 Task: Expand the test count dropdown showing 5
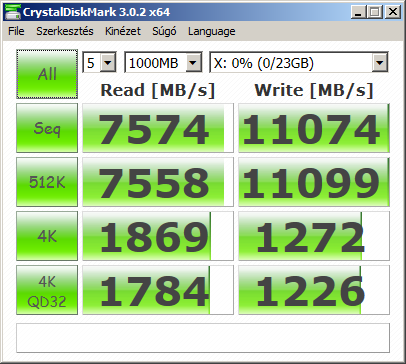pos(108,62)
